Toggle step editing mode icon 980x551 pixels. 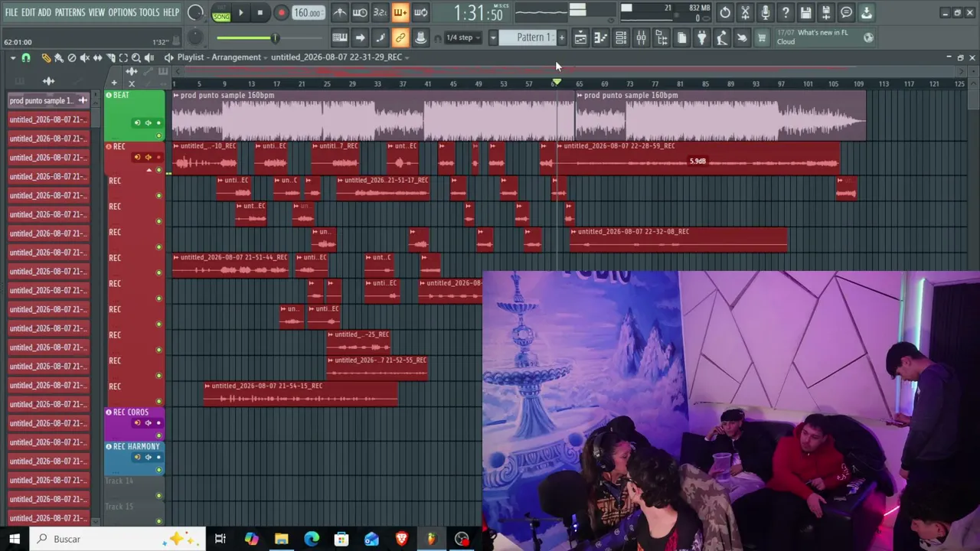click(x=380, y=37)
